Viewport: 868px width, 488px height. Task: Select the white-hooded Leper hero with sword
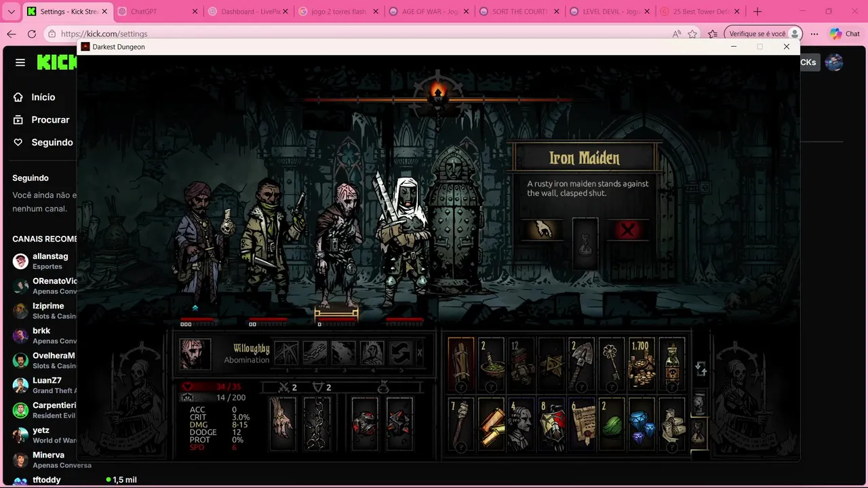401,239
